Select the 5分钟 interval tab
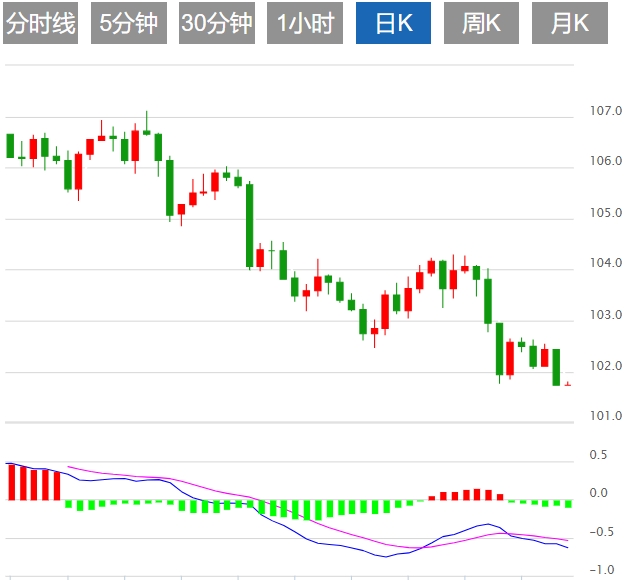Viewport: 633px width, 580px height. (129, 24)
